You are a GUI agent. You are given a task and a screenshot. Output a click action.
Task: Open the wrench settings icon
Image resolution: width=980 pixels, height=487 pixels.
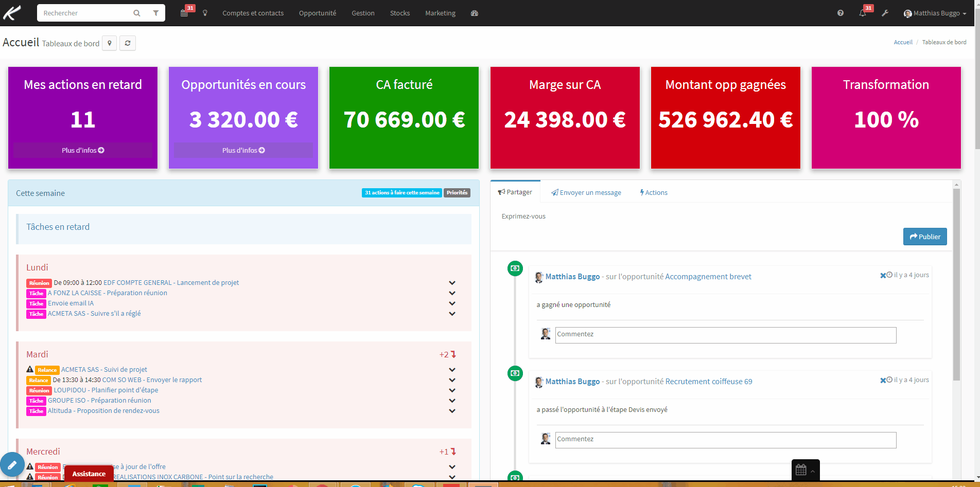(x=885, y=13)
